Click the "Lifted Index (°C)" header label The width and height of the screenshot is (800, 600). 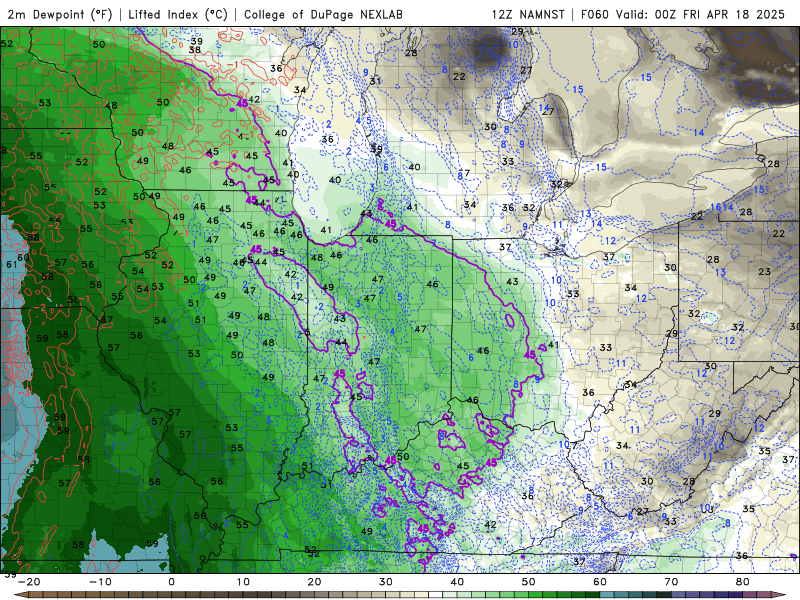[x=178, y=14]
